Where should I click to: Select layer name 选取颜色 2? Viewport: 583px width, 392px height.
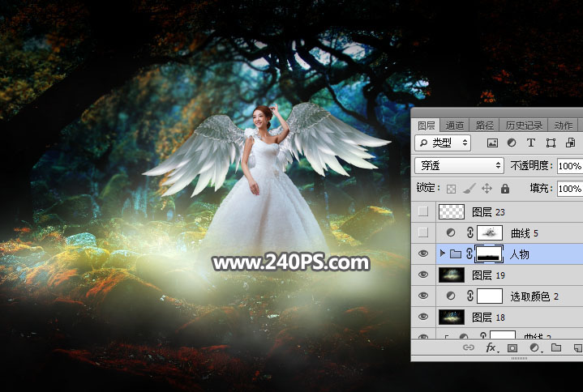point(534,296)
